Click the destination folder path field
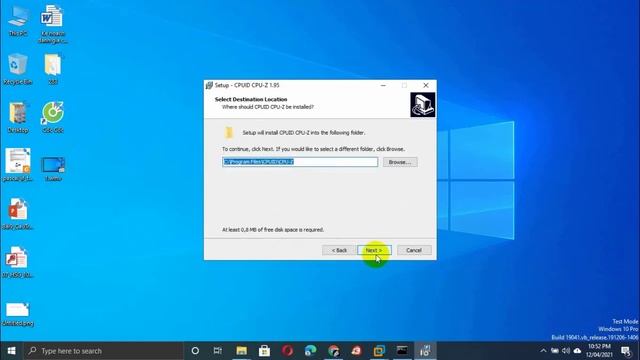The height and width of the screenshot is (360, 640). tap(300, 162)
